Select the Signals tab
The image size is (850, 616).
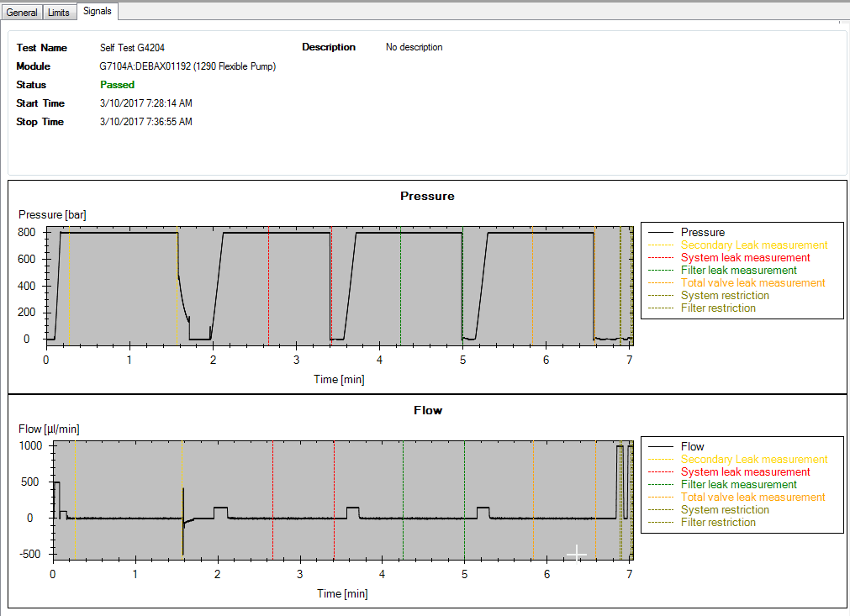[x=98, y=12]
